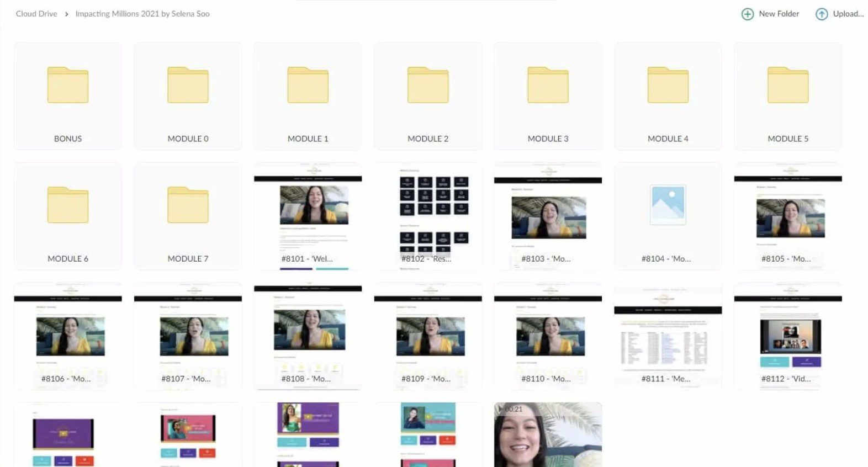Select the MODULE 3 folder name text

click(548, 139)
